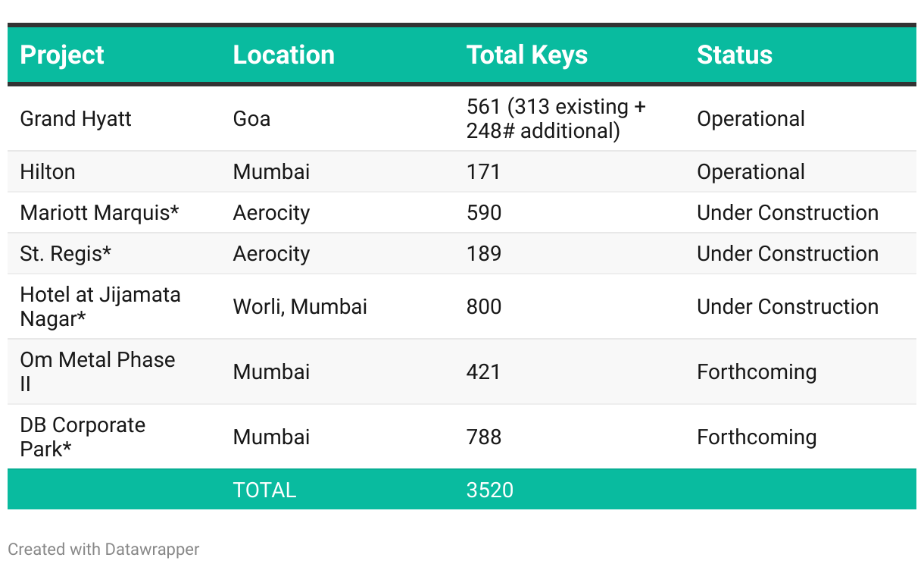Open the Created with Datawrapper link
Screen dimensions: 924x567
click(x=104, y=549)
